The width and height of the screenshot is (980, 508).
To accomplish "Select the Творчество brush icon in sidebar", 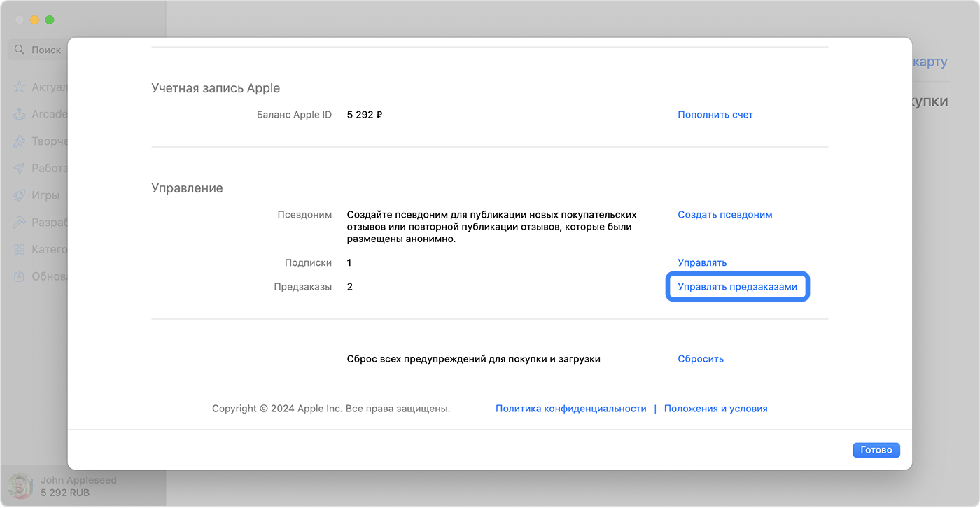I will 20,141.
